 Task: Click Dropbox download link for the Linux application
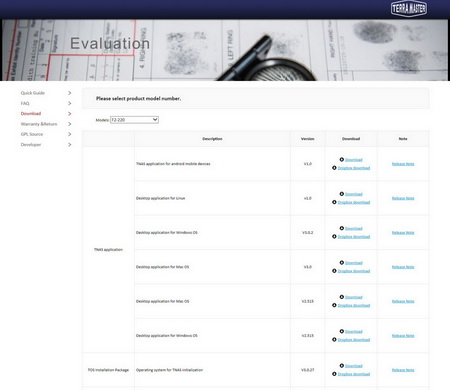click(x=354, y=202)
